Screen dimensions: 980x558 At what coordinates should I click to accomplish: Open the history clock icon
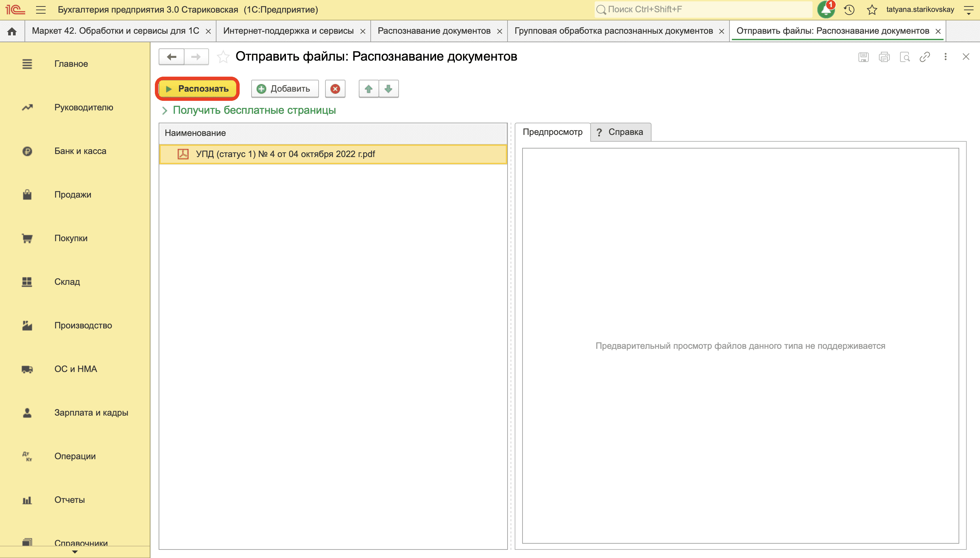coord(849,10)
